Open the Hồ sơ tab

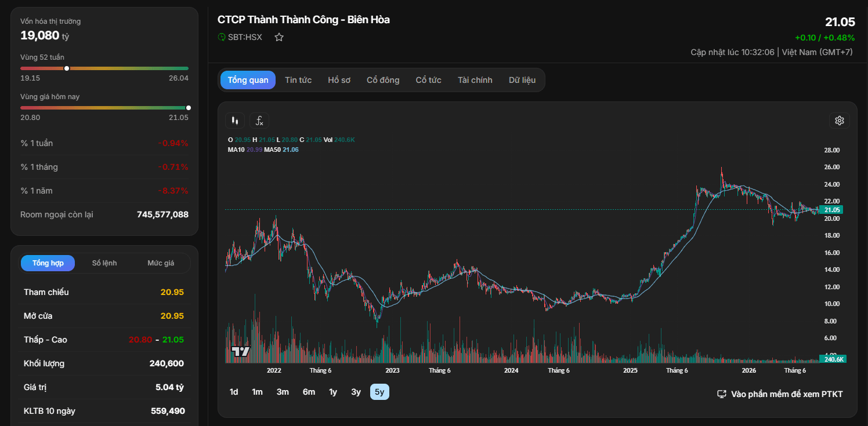tap(339, 80)
